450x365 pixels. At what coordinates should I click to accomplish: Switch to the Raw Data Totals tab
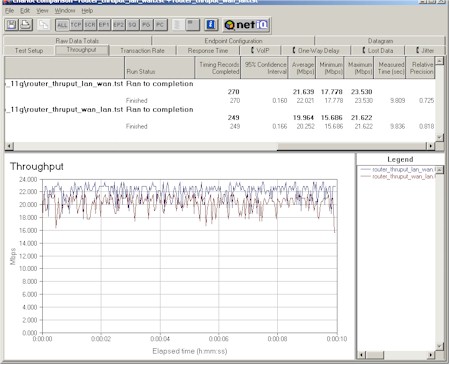pos(77,41)
